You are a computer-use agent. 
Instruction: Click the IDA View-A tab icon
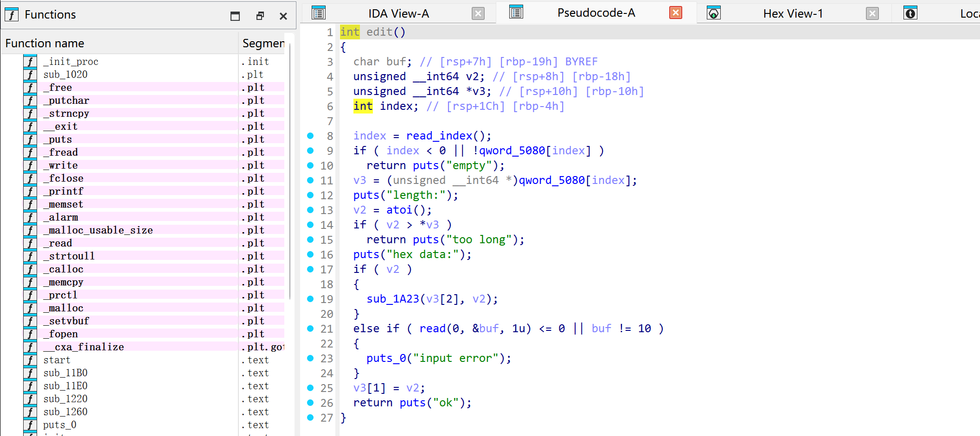(319, 13)
